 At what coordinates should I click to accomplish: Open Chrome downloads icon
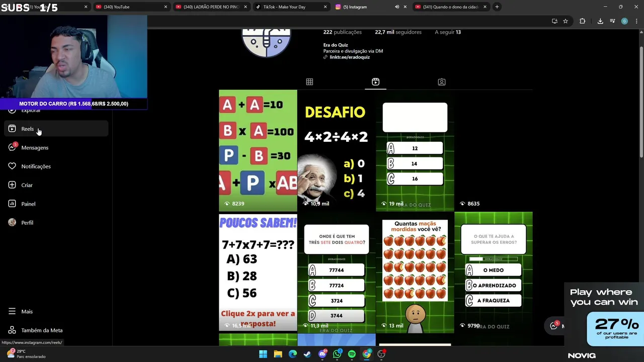click(x=600, y=21)
